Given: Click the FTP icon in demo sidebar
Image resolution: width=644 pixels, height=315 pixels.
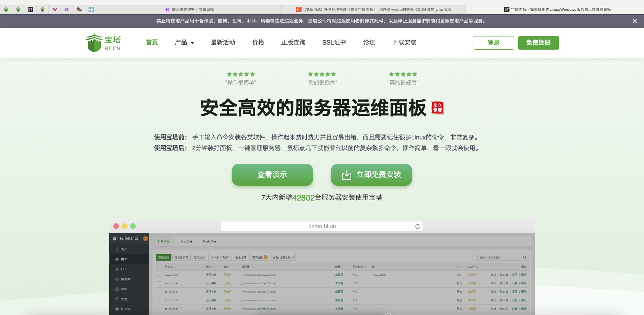Looking at the screenshot, I should (x=117, y=269).
